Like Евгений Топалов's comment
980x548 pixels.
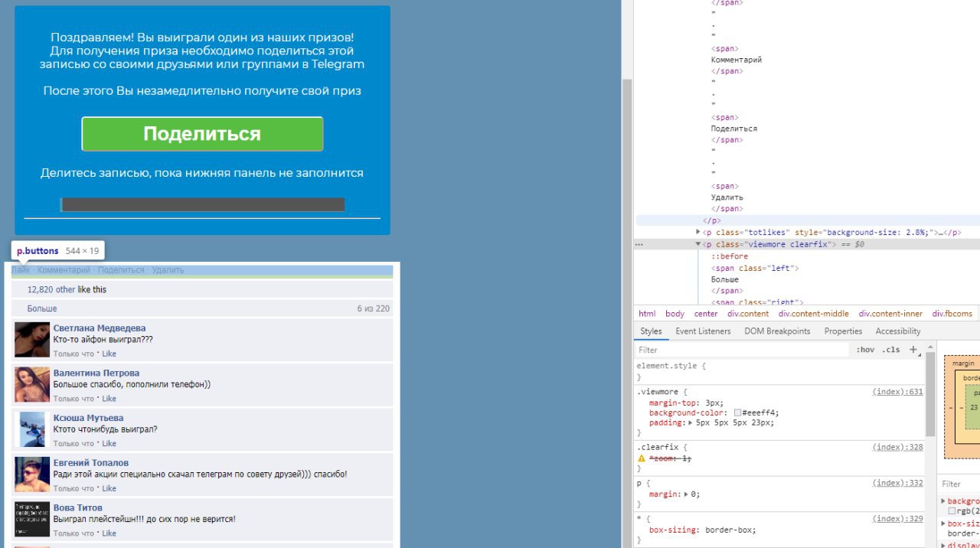pyautogui.click(x=109, y=488)
